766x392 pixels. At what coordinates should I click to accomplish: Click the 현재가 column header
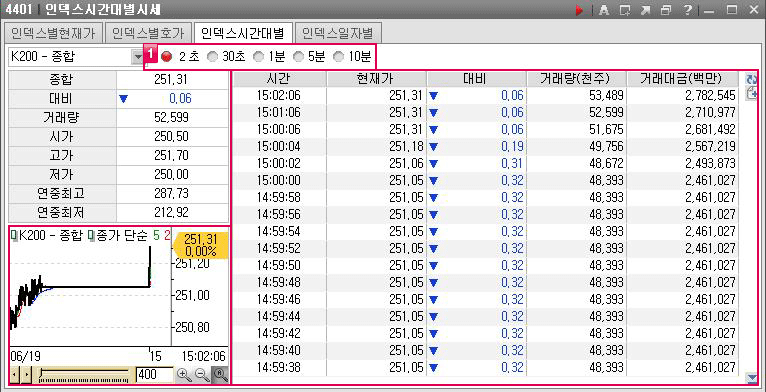click(377, 79)
